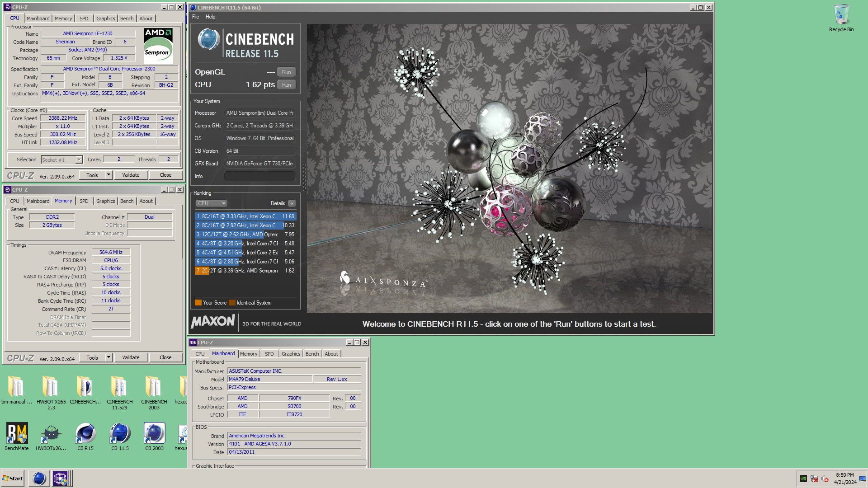Open About tab in CPU-Z Memory window
868x488 pixels.
(x=146, y=201)
